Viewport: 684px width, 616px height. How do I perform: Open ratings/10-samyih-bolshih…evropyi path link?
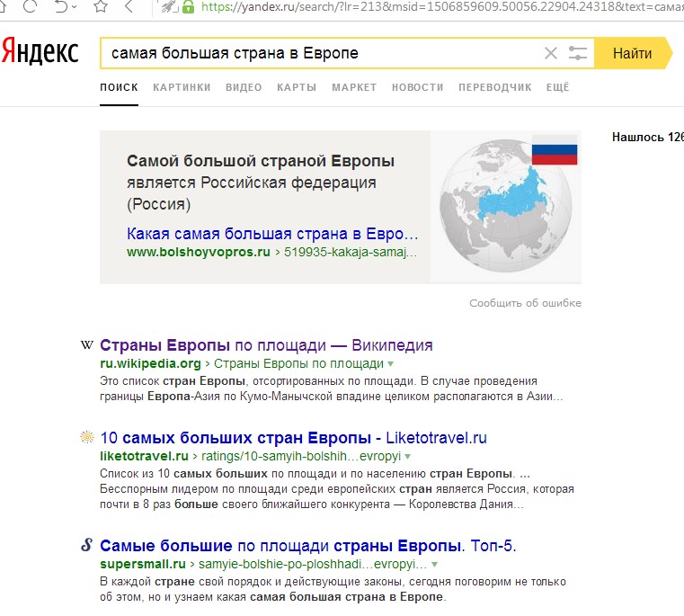tap(301, 456)
